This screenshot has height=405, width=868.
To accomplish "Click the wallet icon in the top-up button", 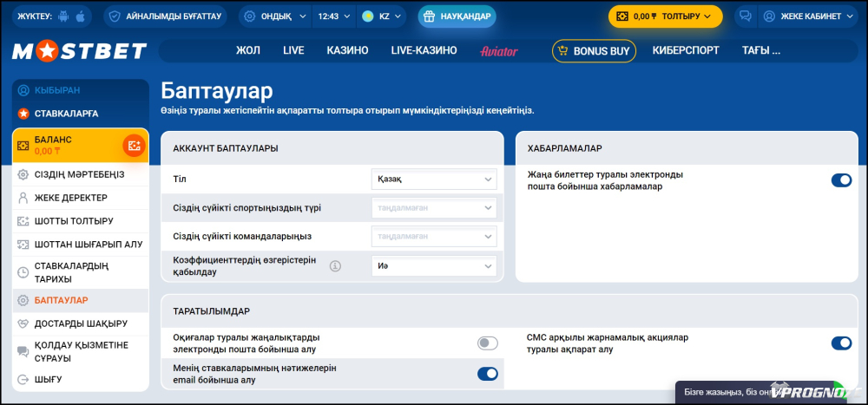I will (x=622, y=16).
